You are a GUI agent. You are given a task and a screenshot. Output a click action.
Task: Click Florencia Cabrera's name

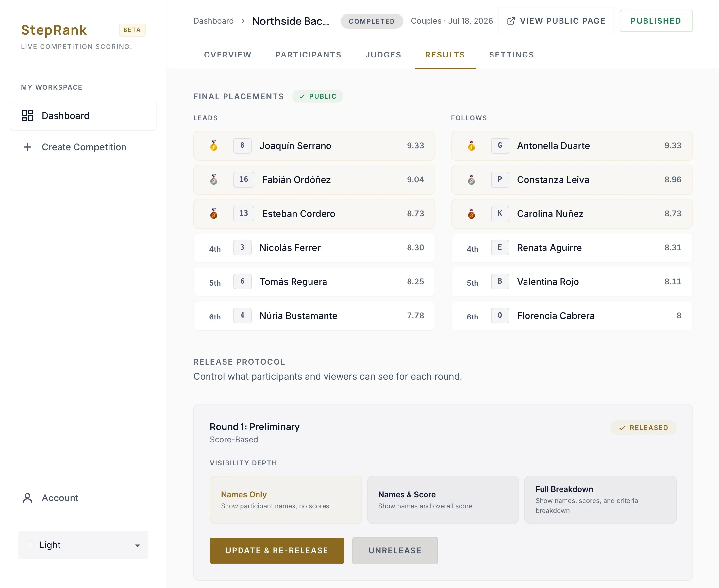556,316
